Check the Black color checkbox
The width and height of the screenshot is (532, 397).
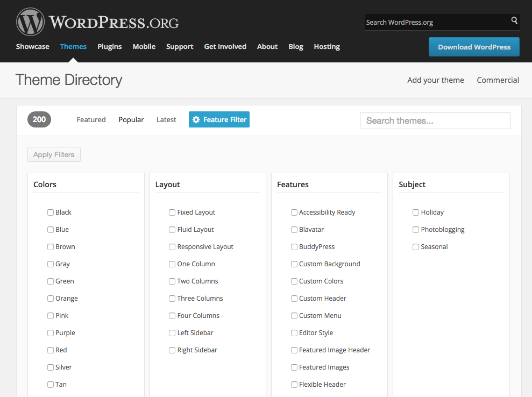tap(51, 212)
